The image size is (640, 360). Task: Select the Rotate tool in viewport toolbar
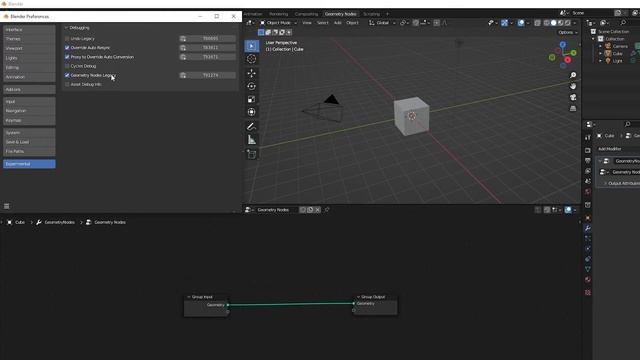point(251,86)
